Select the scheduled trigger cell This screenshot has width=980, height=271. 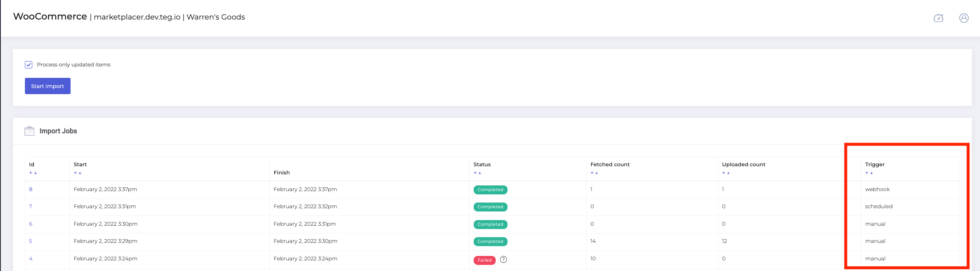(879, 207)
